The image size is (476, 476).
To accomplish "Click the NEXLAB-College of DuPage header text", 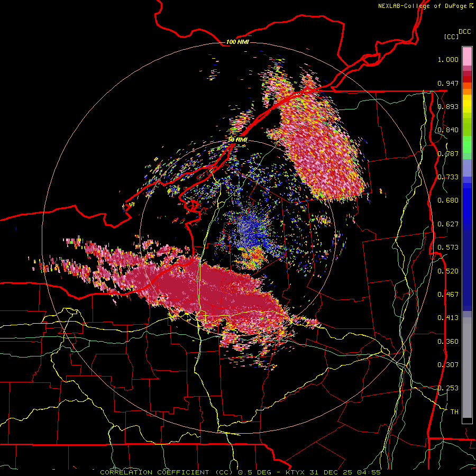I will (423, 6).
